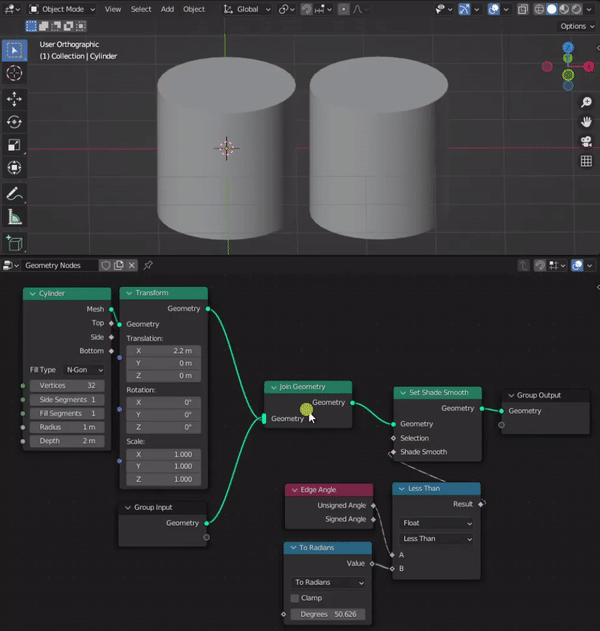Open the Object menu
Screen dimensions: 600x631
tap(194, 9)
